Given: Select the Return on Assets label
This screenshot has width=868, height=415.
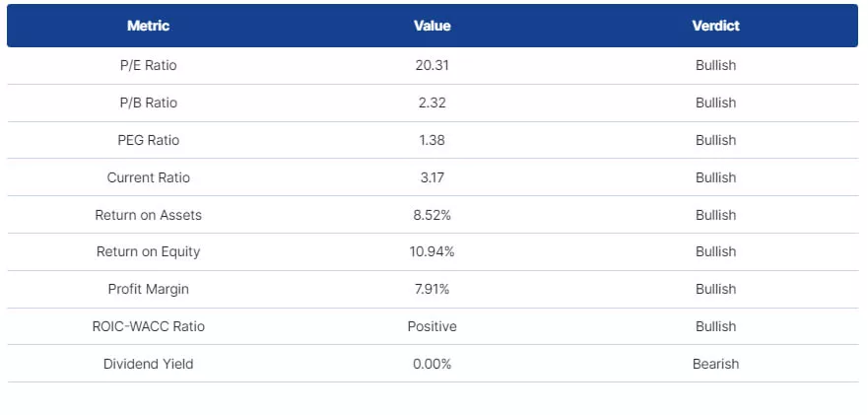Looking at the screenshot, I should tap(148, 215).
